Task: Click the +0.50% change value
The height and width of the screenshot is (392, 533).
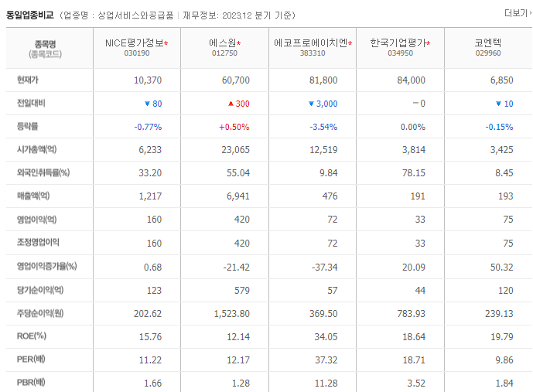Action: pos(234,127)
